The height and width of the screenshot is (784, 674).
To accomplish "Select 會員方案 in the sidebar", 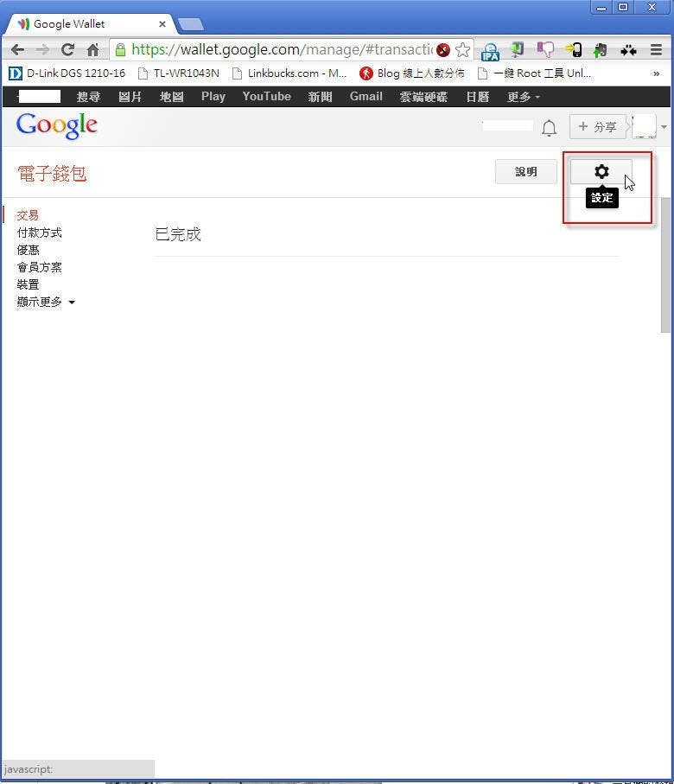I will coord(39,267).
